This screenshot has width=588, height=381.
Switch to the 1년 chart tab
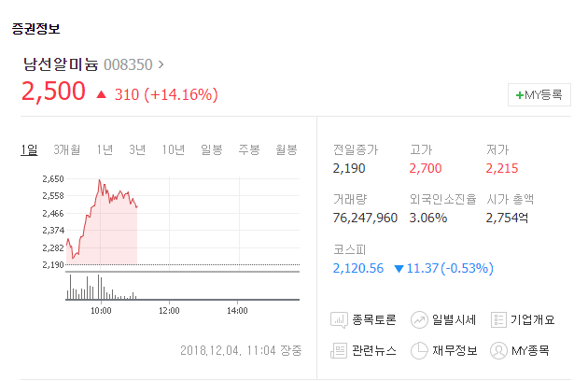point(105,149)
